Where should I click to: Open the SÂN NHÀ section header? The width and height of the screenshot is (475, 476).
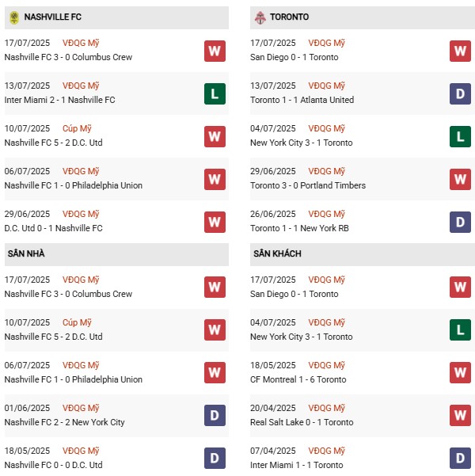(x=28, y=254)
